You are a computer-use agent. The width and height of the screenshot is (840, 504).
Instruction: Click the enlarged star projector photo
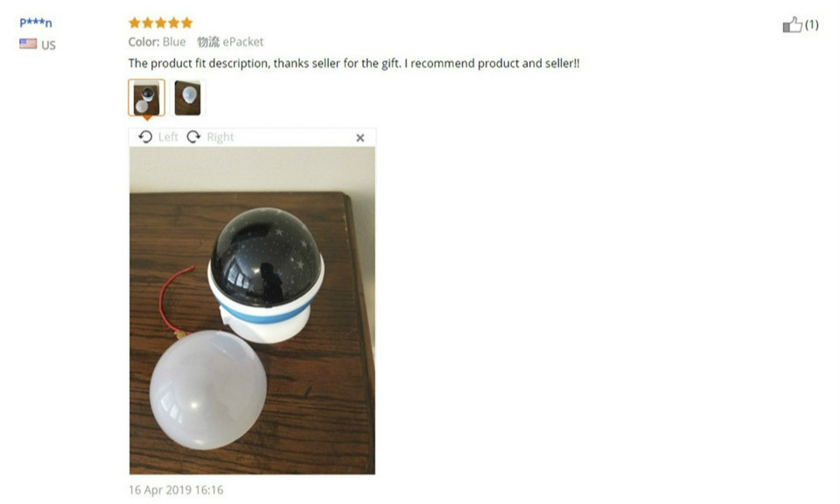click(252, 311)
